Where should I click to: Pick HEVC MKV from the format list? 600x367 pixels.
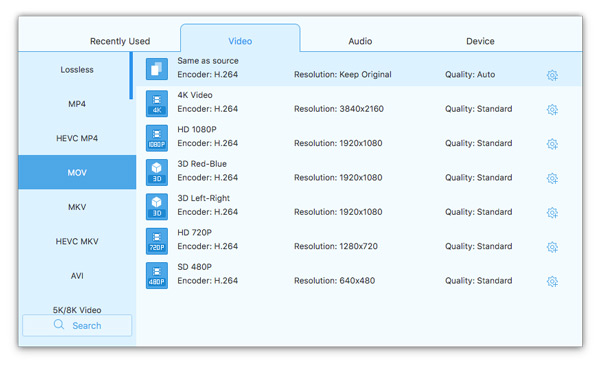[x=77, y=241]
